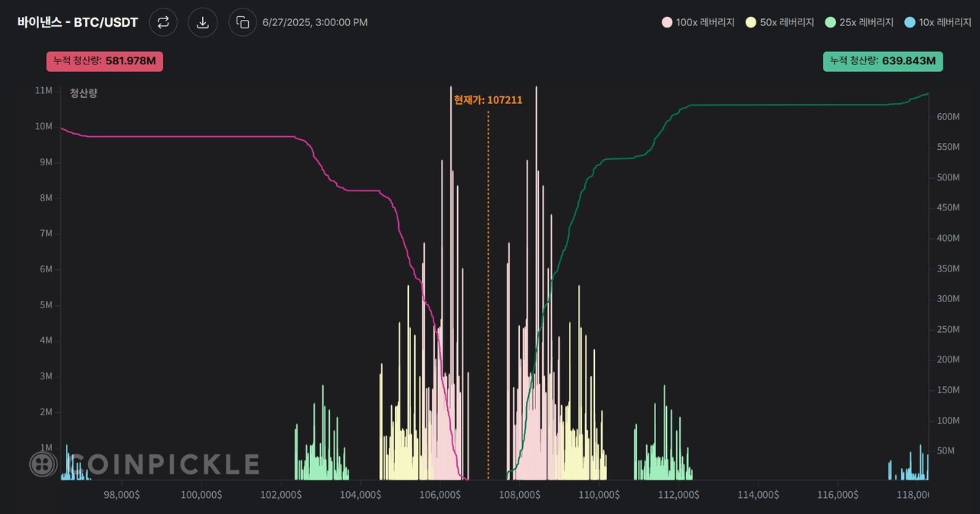Click the red 누적 청산량 581.978M badge
Viewport: 980px width, 514px height.
coord(105,61)
